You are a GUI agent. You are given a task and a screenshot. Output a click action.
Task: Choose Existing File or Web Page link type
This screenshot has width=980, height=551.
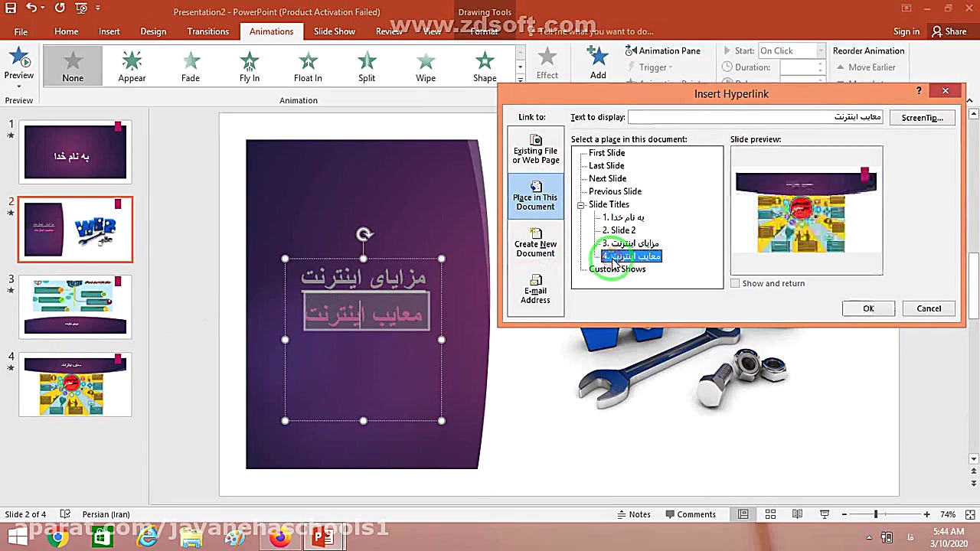tap(535, 148)
